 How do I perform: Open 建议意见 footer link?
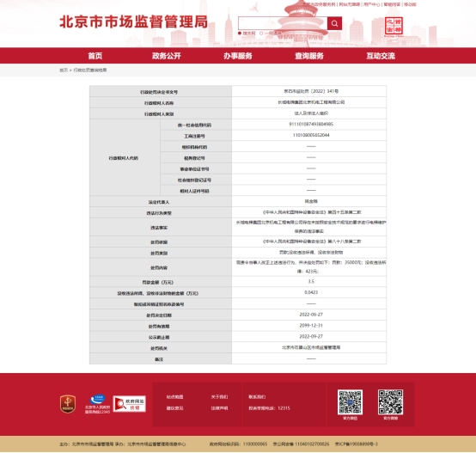click(175, 408)
